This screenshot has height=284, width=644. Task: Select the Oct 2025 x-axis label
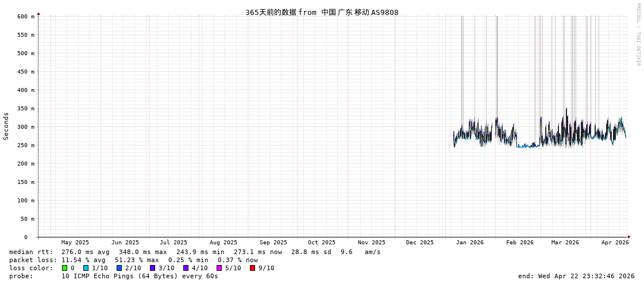coord(321,243)
